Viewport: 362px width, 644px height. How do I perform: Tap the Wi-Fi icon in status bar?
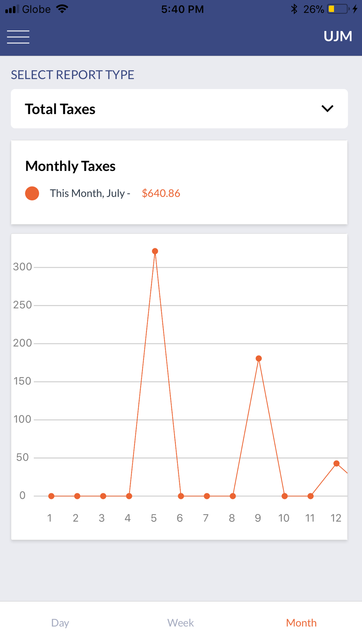click(x=62, y=9)
